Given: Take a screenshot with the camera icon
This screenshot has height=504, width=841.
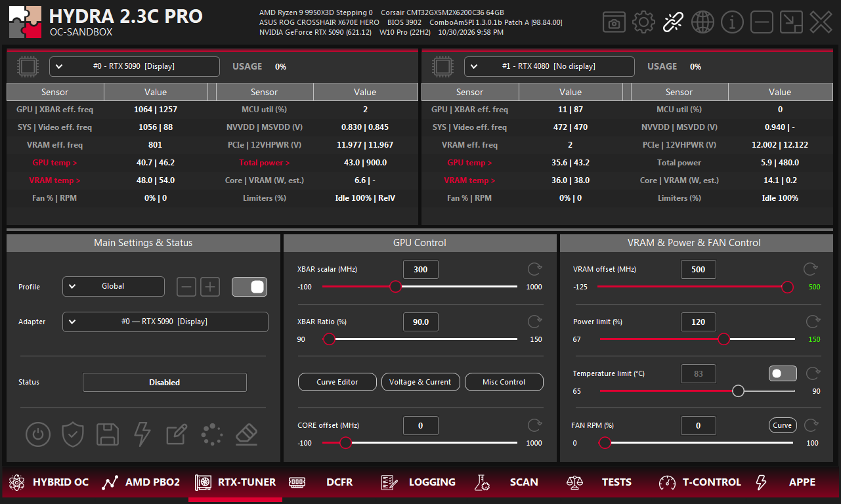Looking at the screenshot, I should click(614, 22).
